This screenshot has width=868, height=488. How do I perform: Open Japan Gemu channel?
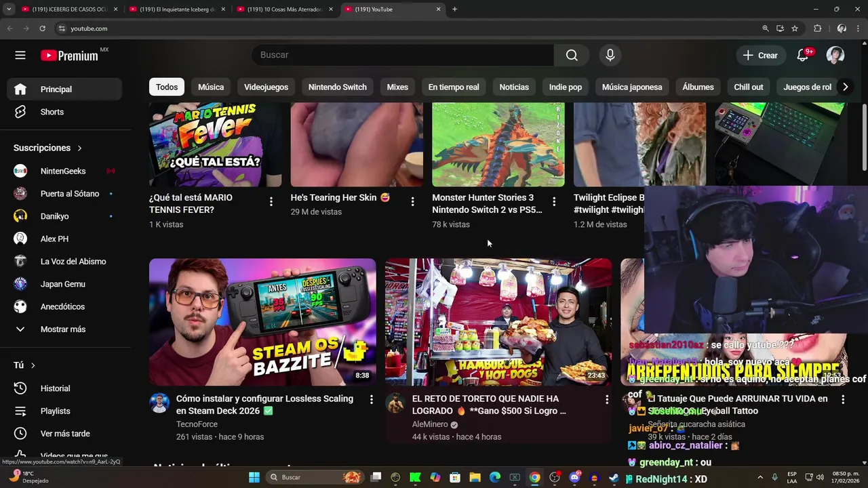(x=64, y=284)
